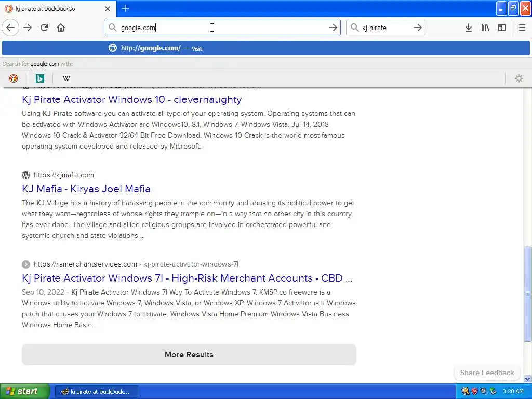
Task: Search with the DuckDuckGo engine icon
Action: coord(13,78)
